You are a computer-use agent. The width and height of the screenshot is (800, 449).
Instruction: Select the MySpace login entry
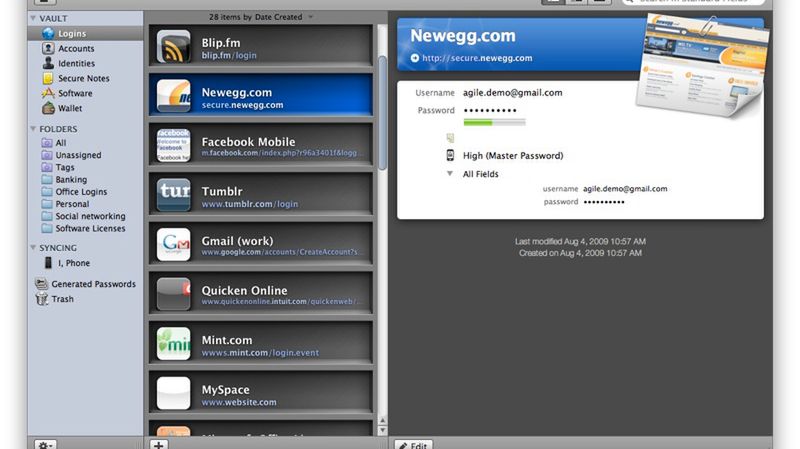tap(261, 392)
